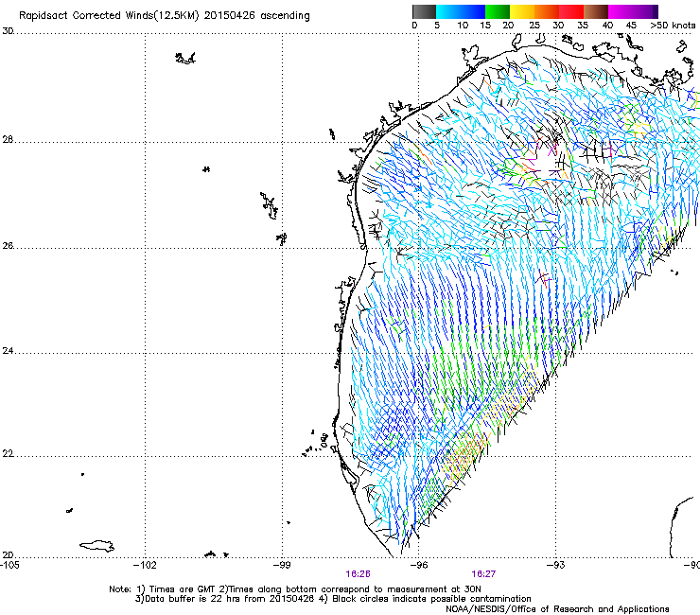
Task: Click the '-99' longitude axis label
Action: pos(282,565)
